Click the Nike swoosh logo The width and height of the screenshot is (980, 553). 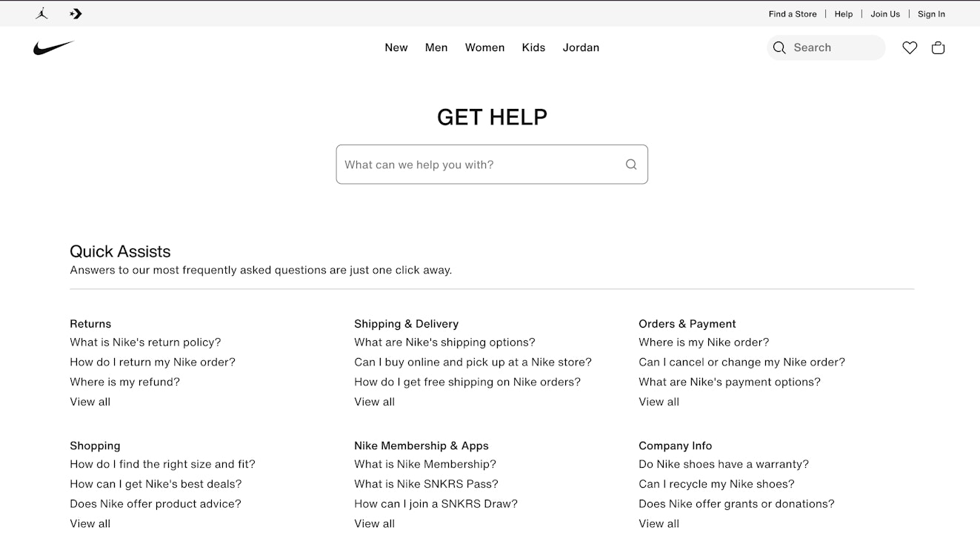click(x=54, y=48)
